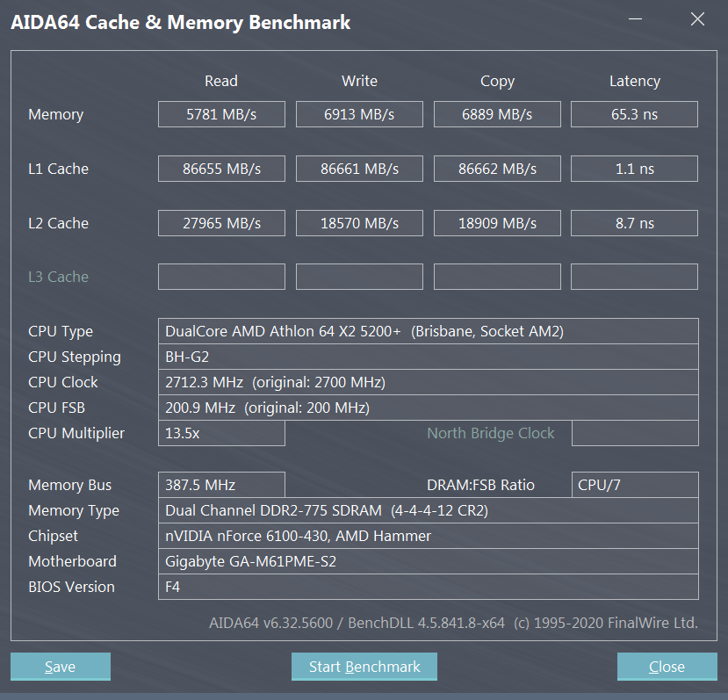The image size is (728, 700).
Task: Click L2 Cache Copy 18909 MB/s cell
Action: (497, 223)
